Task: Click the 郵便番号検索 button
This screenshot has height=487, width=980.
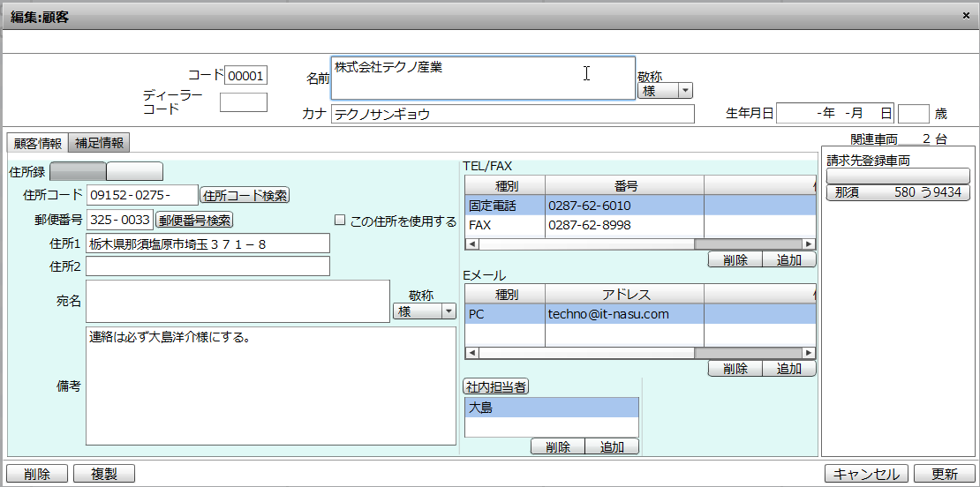Action: 194,220
